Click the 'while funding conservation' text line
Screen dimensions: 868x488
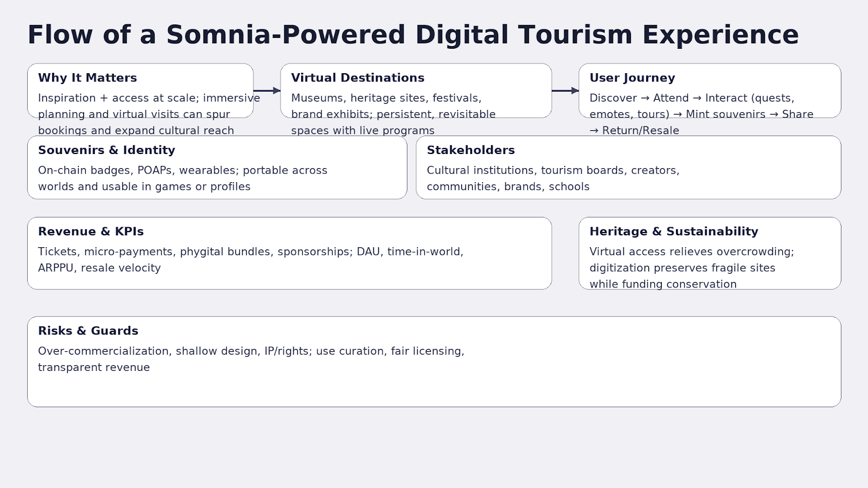point(662,284)
